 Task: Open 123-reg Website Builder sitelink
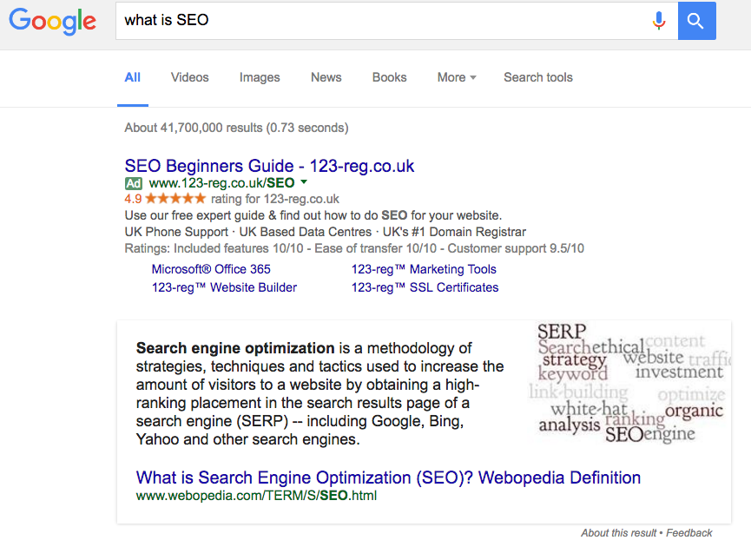click(224, 287)
